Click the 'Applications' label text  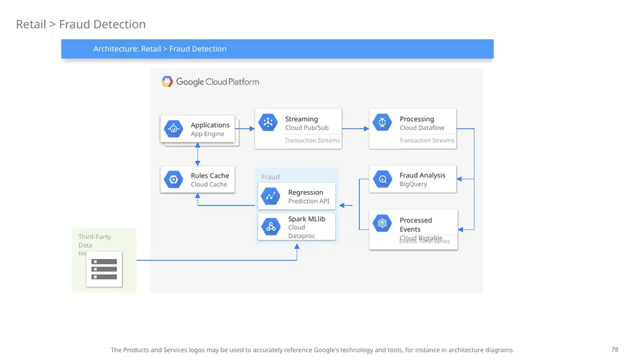(210, 125)
